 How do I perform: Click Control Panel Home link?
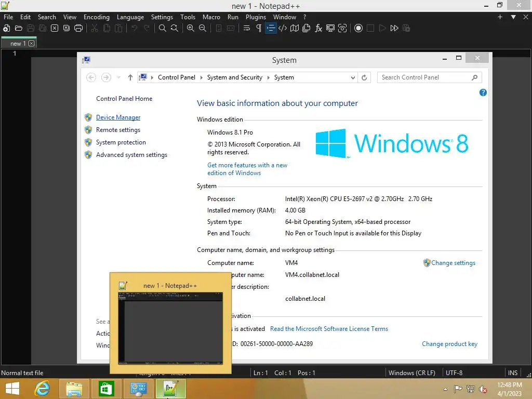[124, 99]
